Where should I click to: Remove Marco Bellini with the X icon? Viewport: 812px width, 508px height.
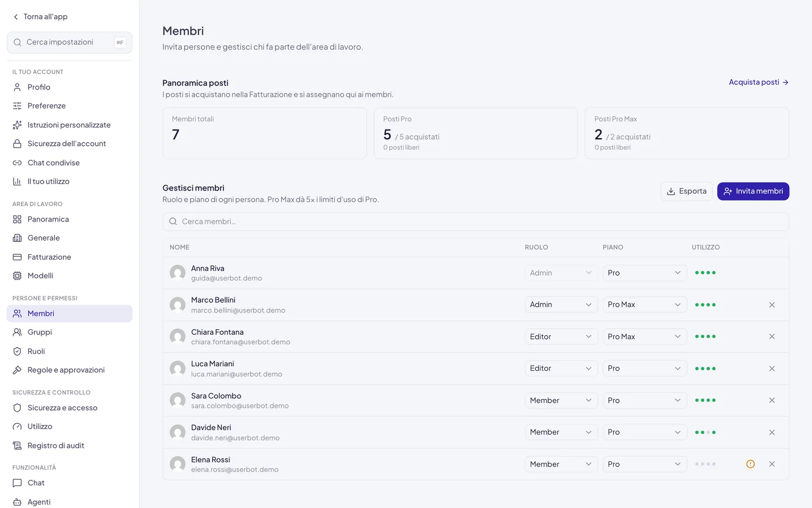[772, 305]
